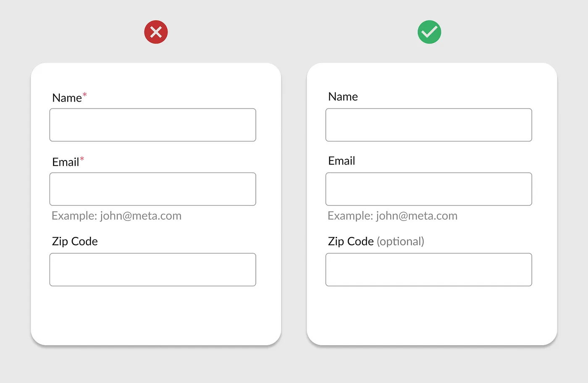The height and width of the screenshot is (383, 588).
Task: Focus the Name input in the right form
Action: [x=429, y=125]
